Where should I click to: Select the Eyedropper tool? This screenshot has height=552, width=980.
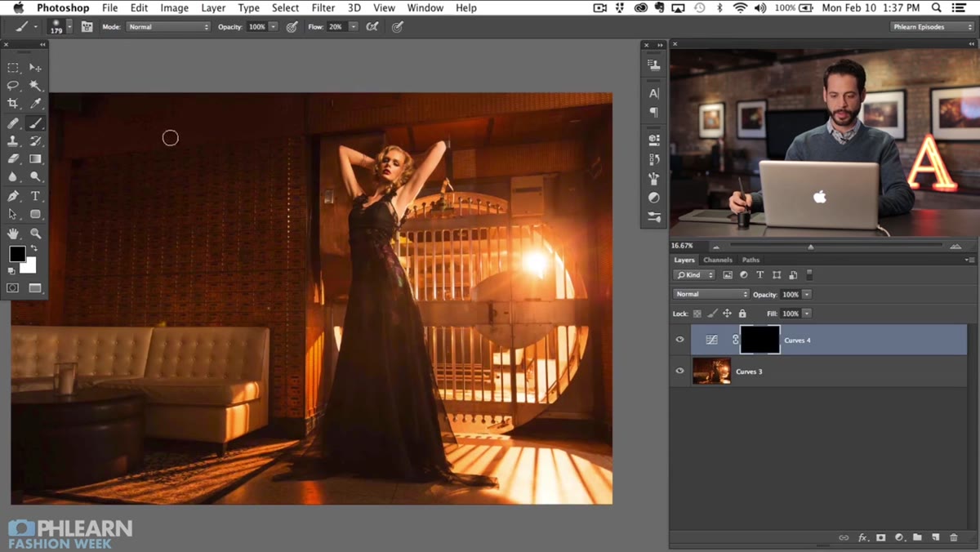[x=35, y=104]
